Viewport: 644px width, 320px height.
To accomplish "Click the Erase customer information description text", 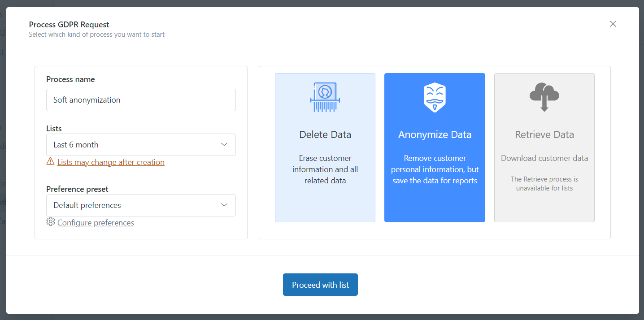I will click(325, 169).
